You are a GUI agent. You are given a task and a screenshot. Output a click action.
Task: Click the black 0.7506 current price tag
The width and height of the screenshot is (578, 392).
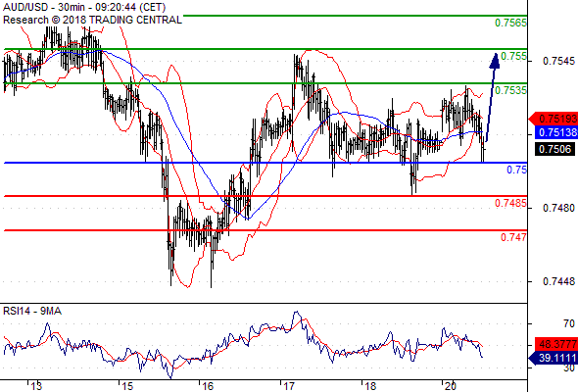pos(554,149)
